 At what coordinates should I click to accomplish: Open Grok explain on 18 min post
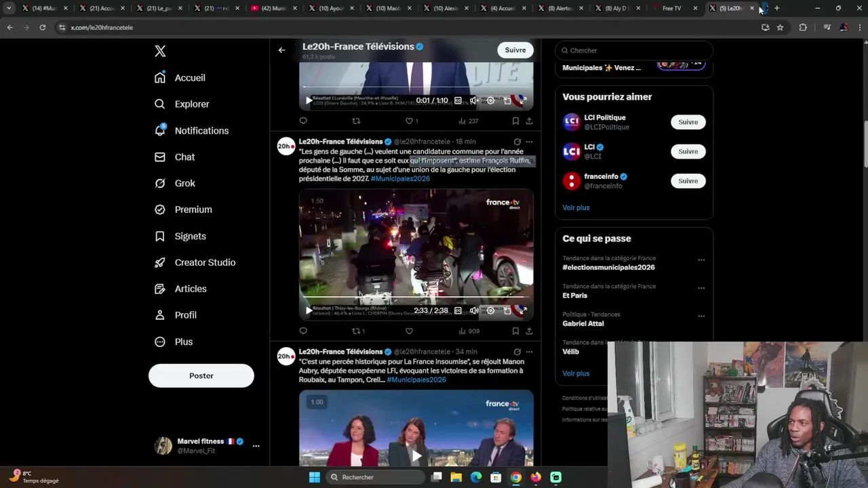pos(517,142)
